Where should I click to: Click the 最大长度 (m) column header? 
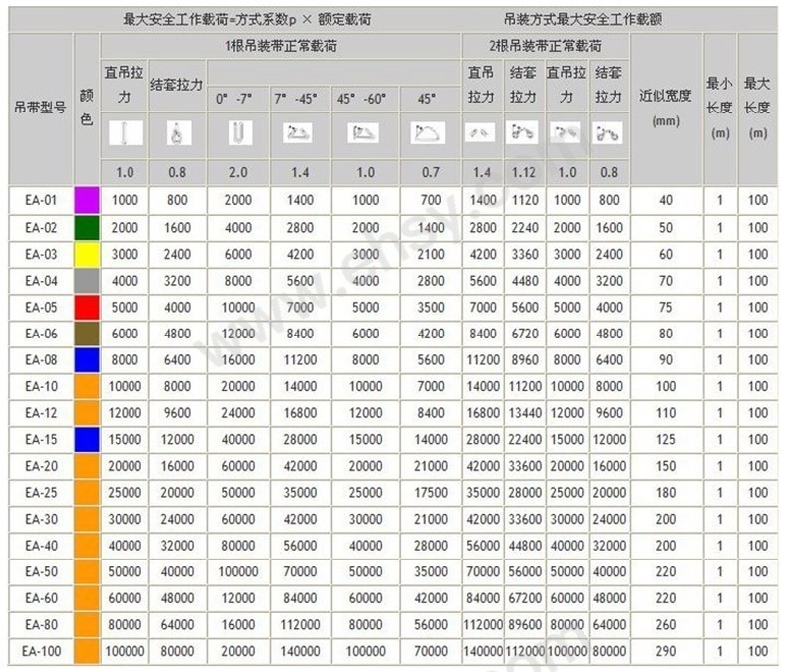pyautogui.click(x=757, y=108)
